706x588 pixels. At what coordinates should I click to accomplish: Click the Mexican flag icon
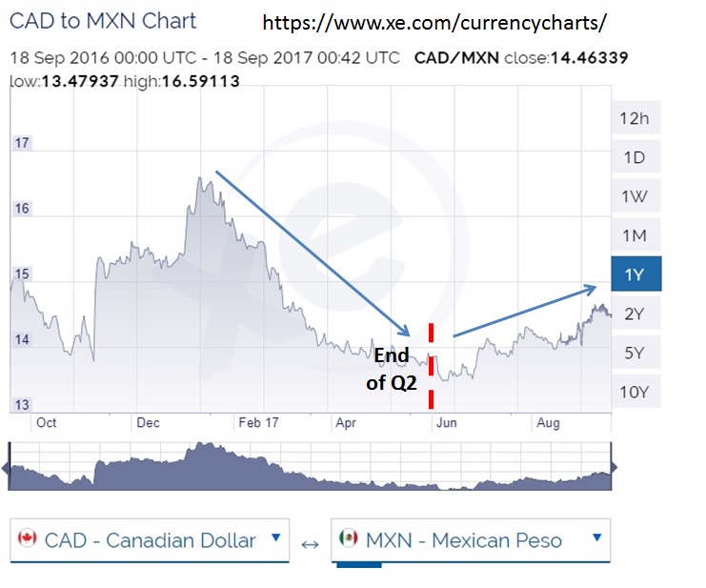click(x=348, y=540)
